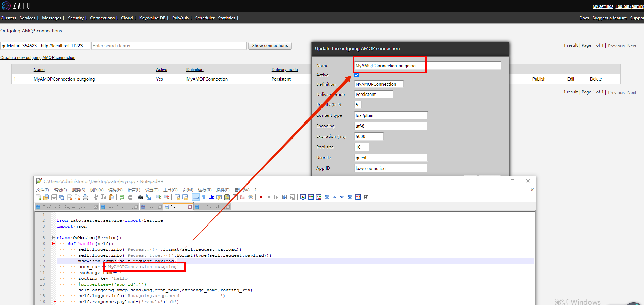644x305 pixels.
Task: Click the Start Recording macro red dot
Action: (261, 197)
